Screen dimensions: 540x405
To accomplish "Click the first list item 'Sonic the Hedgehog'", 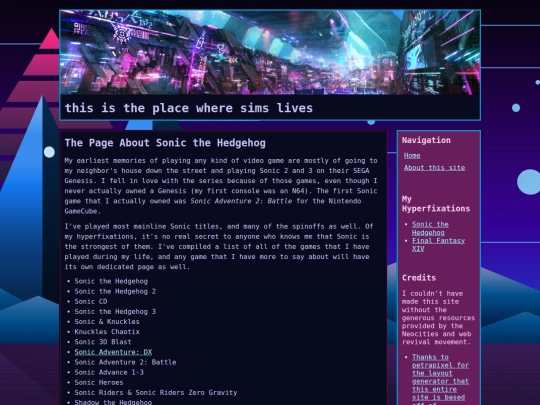I will tap(111, 281).
